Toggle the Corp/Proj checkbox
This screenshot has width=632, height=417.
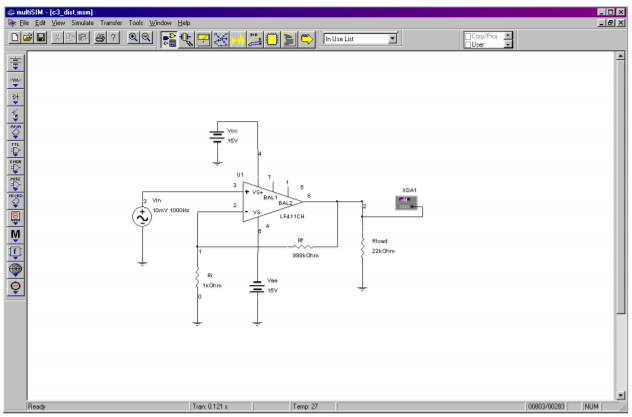coord(467,35)
